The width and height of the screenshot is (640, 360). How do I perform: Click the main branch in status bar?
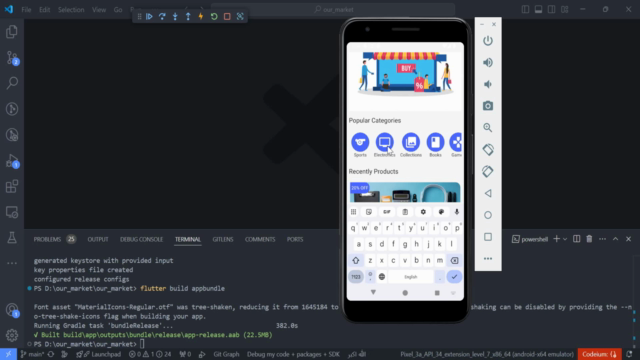[32, 354]
